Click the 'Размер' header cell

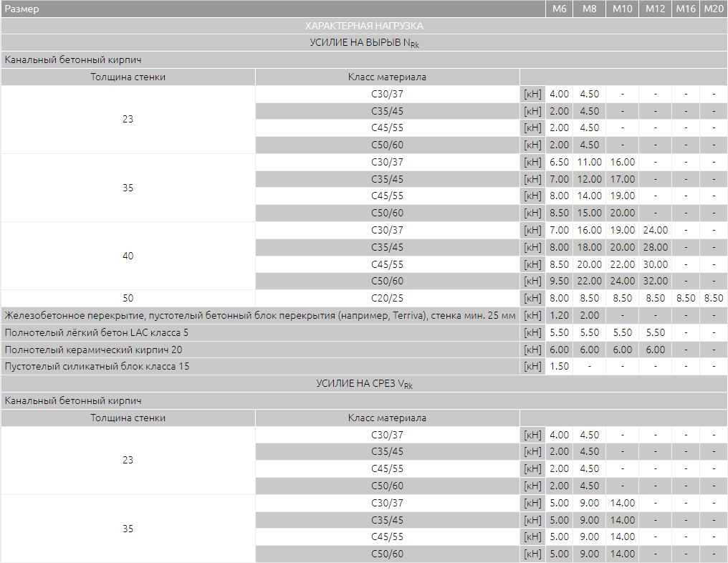pos(273,9)
